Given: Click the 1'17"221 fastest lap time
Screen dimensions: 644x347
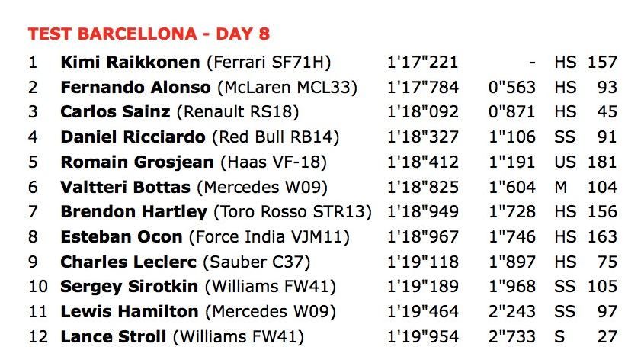Looking at the screenshot, I should tap(423, 62).
